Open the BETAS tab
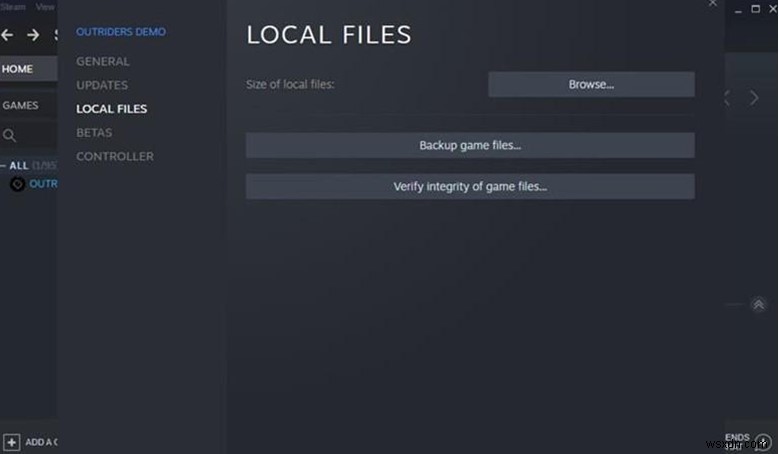Image resolution: width=779 pixels, height=454 pixels. tap(94, 133)
